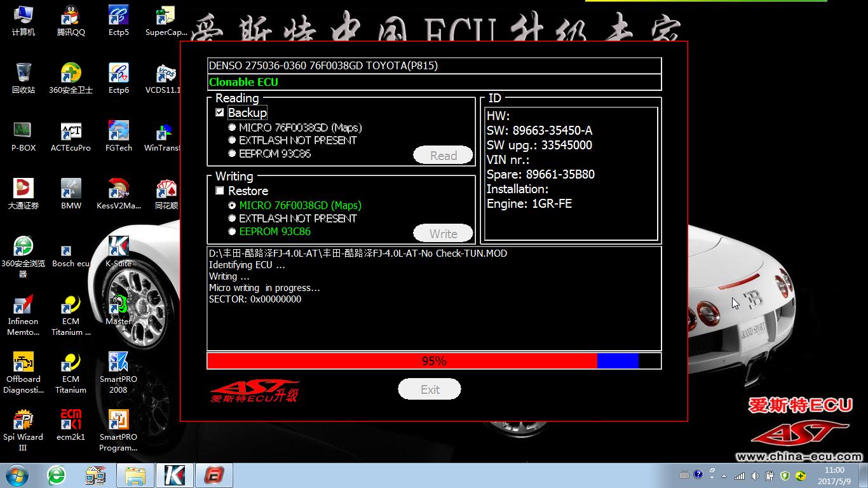868x488 pixels.
Task: Open the volume control in the tray
Action: 754,475
